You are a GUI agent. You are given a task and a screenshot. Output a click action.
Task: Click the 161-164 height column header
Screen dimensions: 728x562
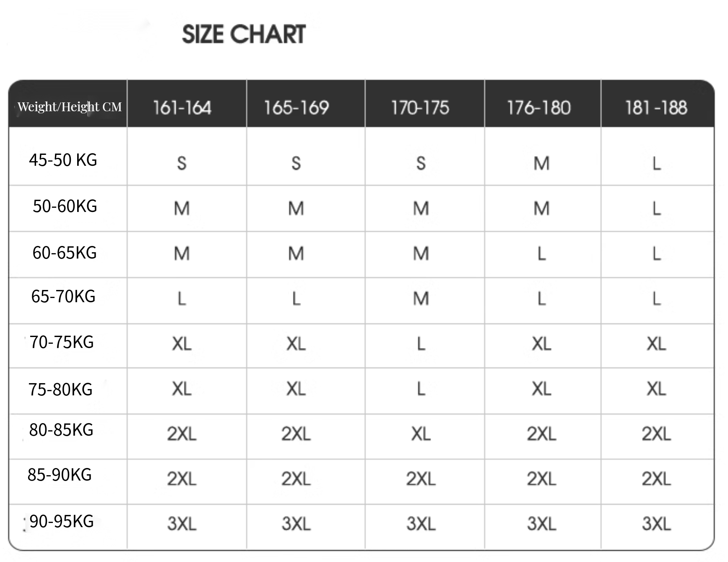click(182, 108)
